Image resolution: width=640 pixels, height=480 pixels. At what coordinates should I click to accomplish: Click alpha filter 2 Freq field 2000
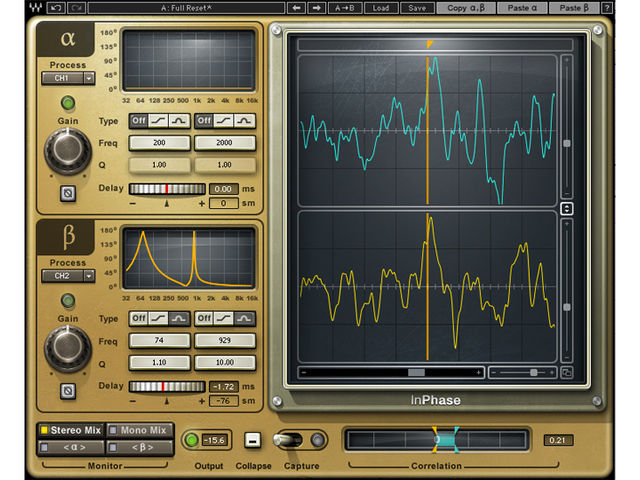[224, 143]
